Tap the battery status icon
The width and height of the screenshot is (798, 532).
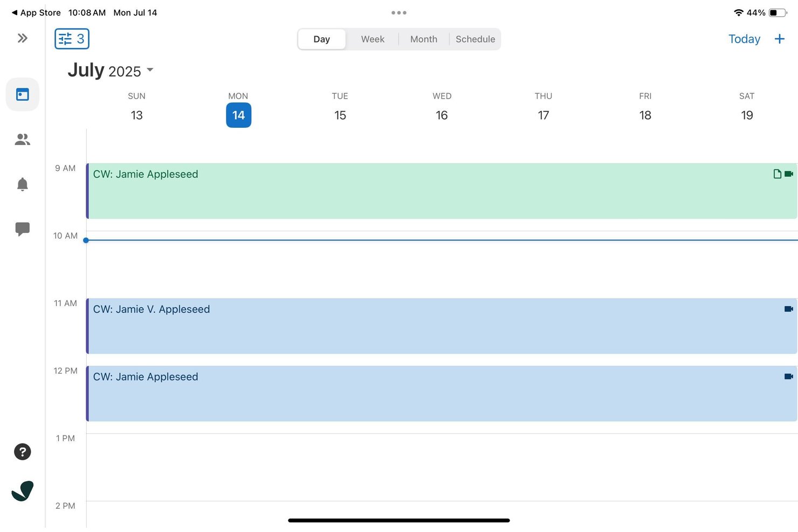[x=778, y=12]
